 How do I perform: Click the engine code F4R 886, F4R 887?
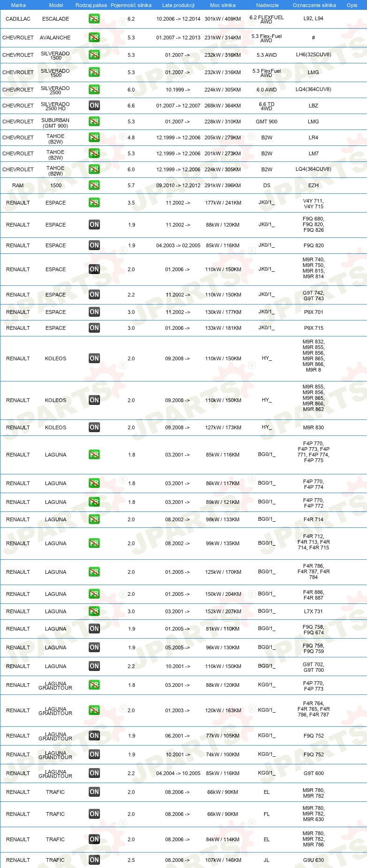coord(313,595)
